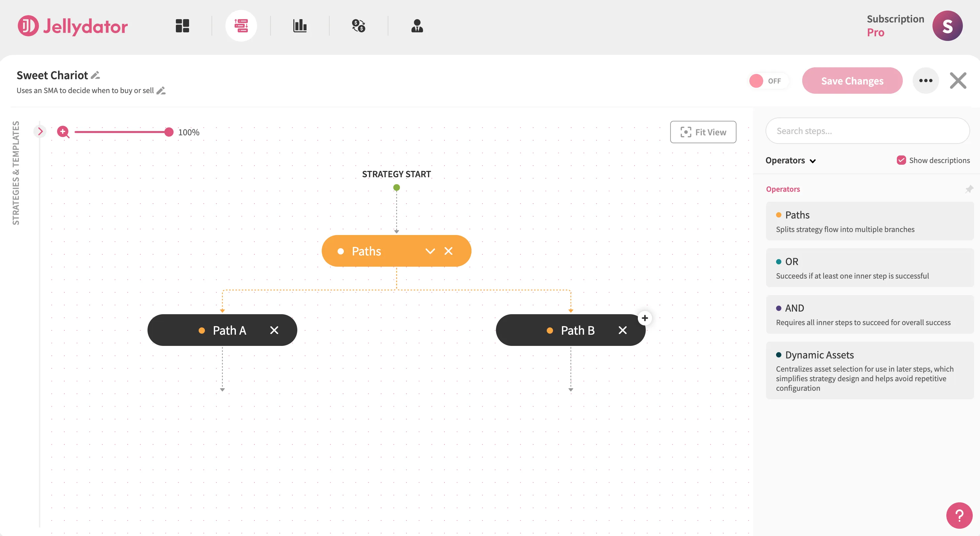The width and height of the screenshot is (980, 536).
Task: Open the help question mark icon
Action: pos(959,515)
